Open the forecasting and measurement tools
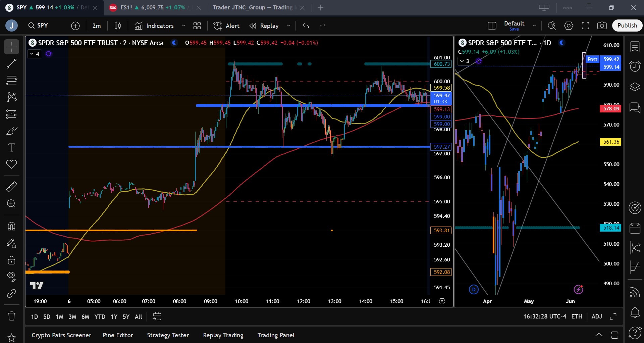644x343 pixels. click(x=11, y=114)
